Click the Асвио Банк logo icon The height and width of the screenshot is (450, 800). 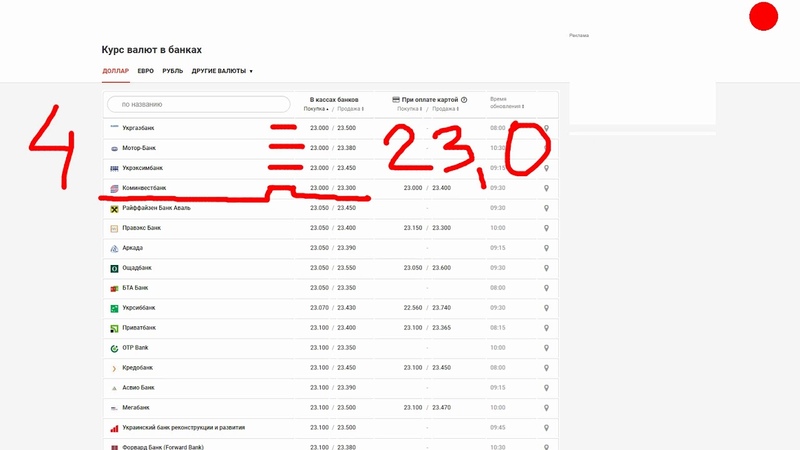[x=114, y=388]
